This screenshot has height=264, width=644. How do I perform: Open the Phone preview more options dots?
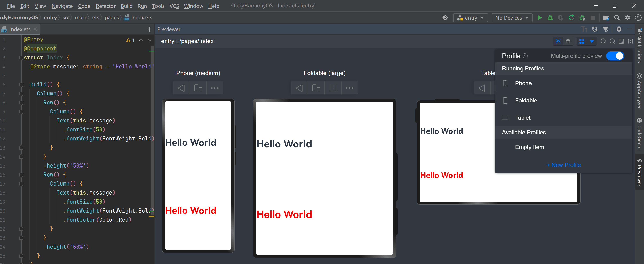[x=215, y=88]
